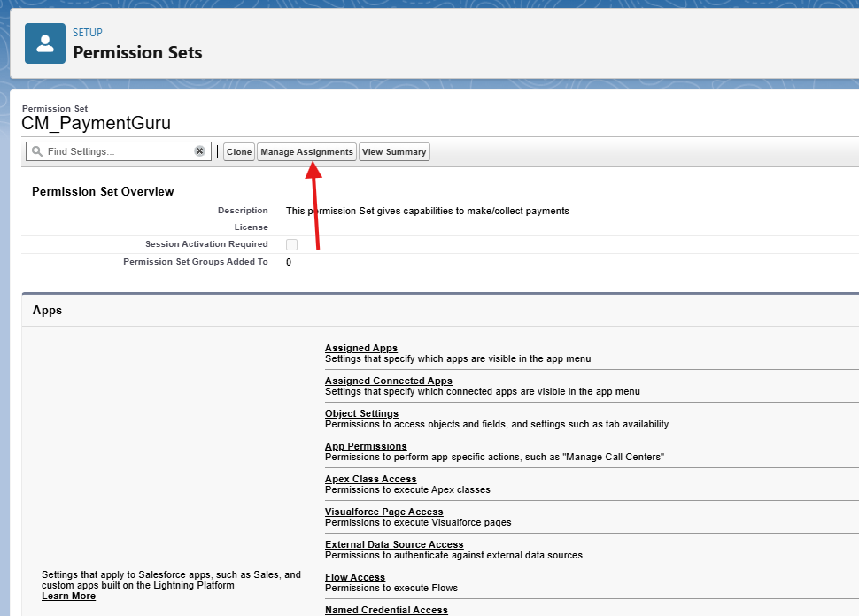Select the CM_PaymentGuru permission set name

coord(96,123)
